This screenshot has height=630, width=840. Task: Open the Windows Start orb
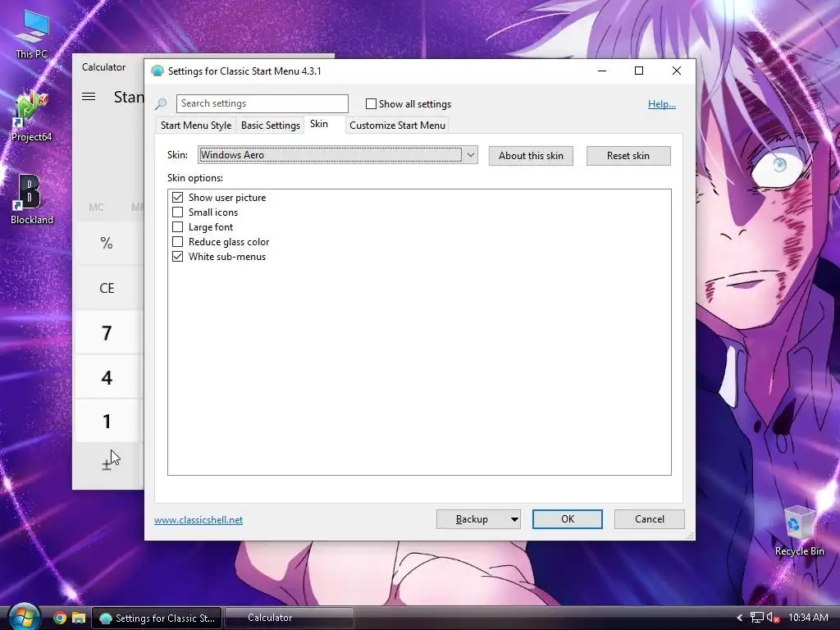[x=24, y=617]
